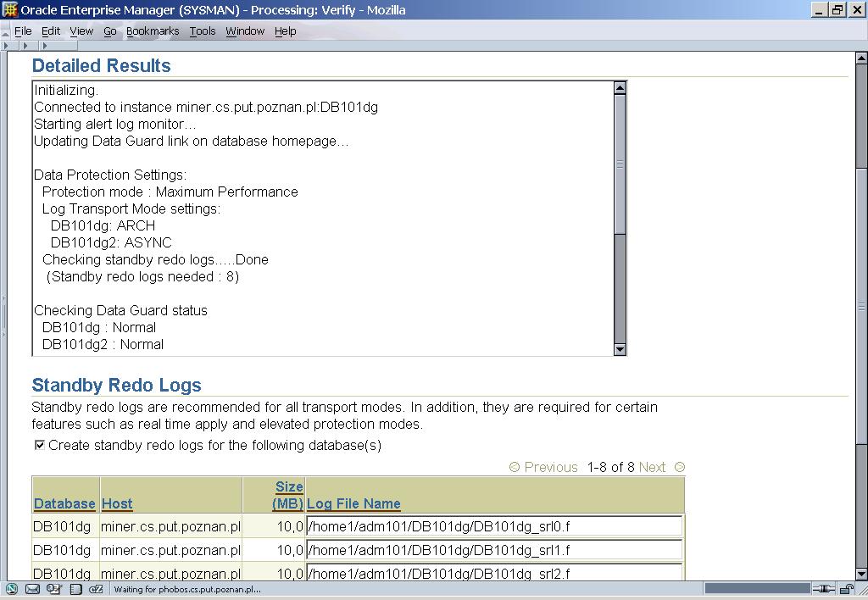868x600 pixels.
Task: Click the Next pagination link
Action: click(x=652, y=467)
